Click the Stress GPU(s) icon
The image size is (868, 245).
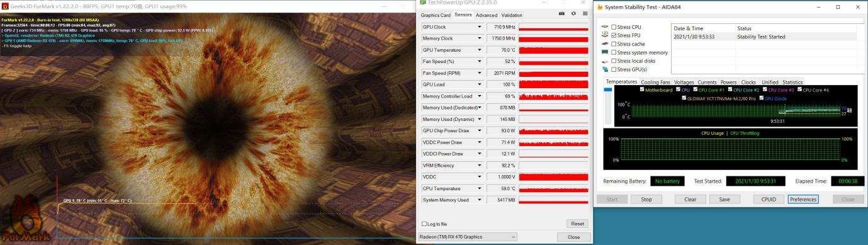point(605,69)
